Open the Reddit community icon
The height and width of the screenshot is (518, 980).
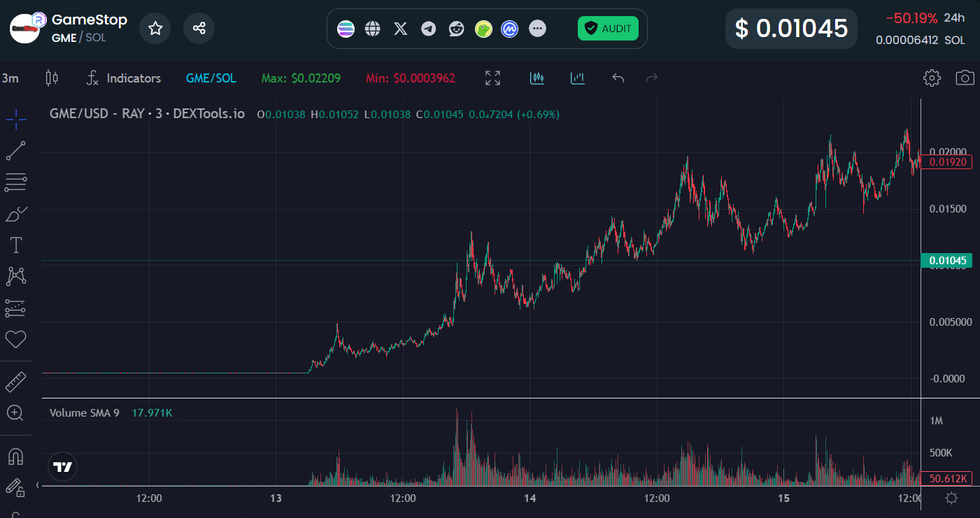coord(456,29)
